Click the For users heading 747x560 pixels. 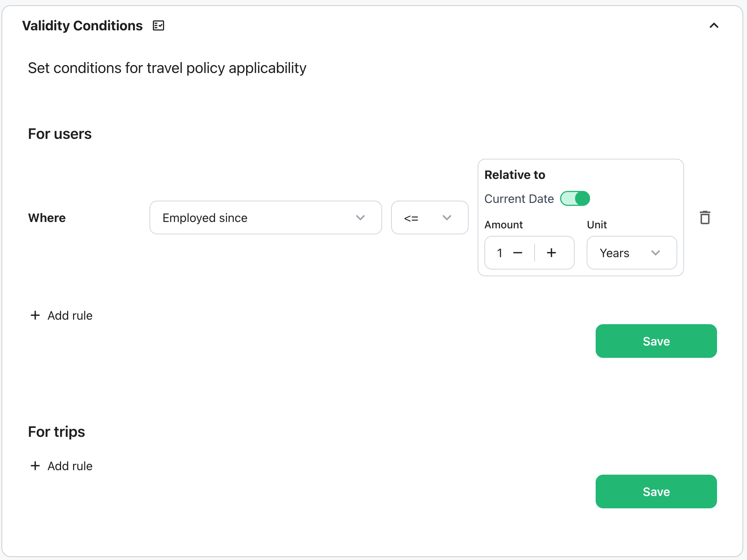pyautogui.click(x=60, y=134)
